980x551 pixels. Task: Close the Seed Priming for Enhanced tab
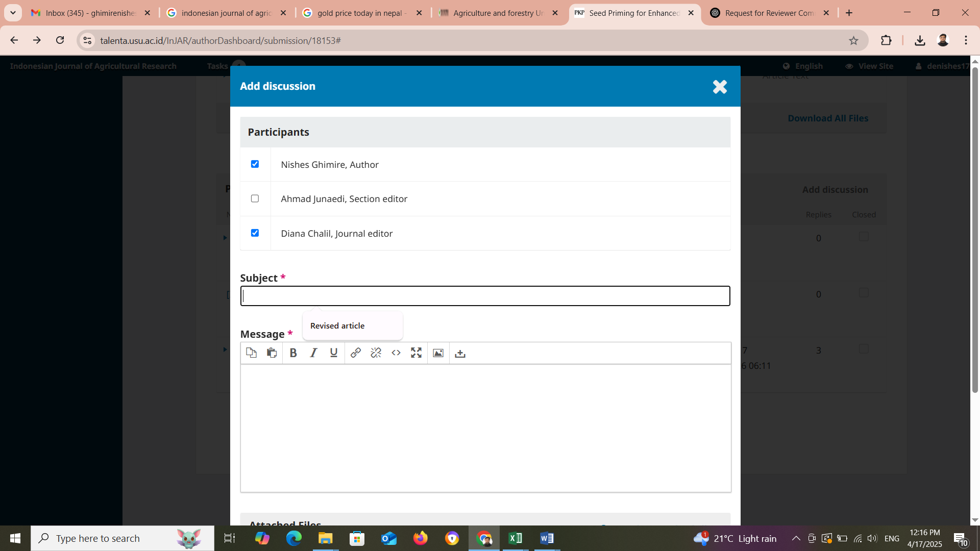[691, 13]
